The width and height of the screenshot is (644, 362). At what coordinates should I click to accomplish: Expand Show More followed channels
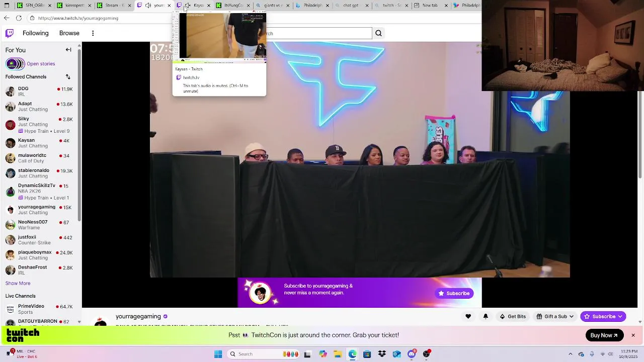pos(18,283)
